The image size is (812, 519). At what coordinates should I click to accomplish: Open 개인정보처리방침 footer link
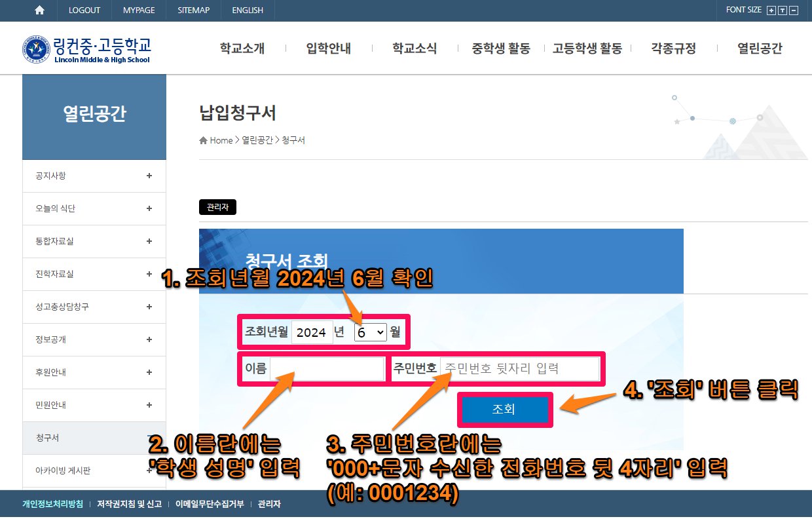[x=52, y=505]
